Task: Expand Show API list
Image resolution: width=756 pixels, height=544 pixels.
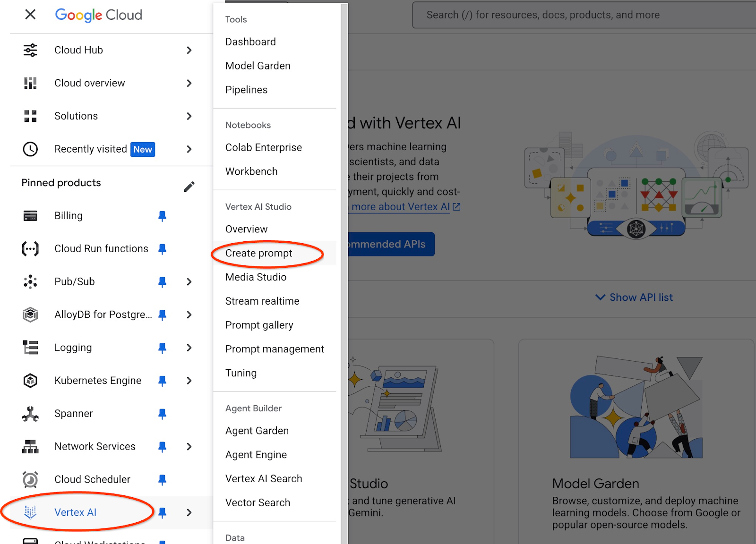Action: coord(634,297)
